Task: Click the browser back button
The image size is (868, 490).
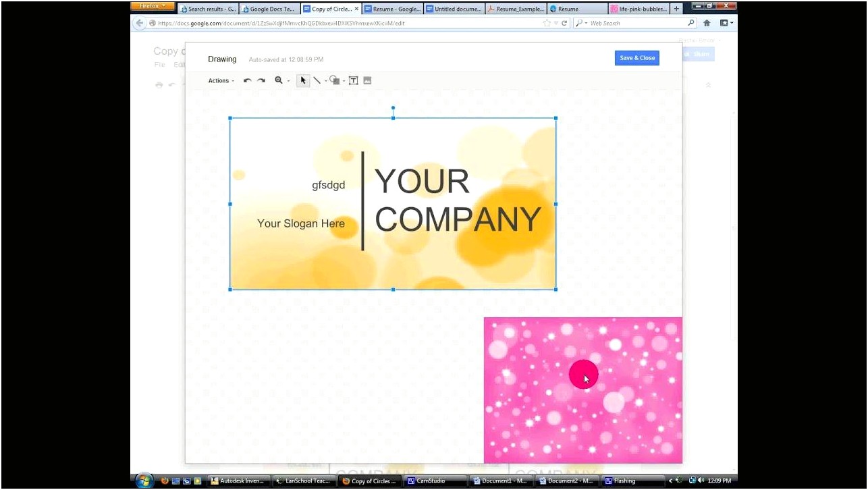Action: tap(140, 23)
